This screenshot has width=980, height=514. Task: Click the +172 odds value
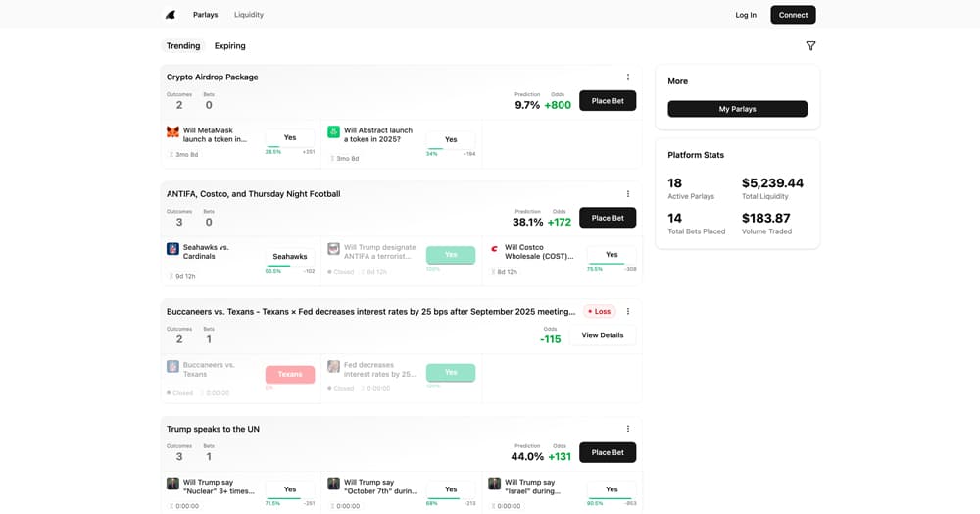(x=560, y=222)
